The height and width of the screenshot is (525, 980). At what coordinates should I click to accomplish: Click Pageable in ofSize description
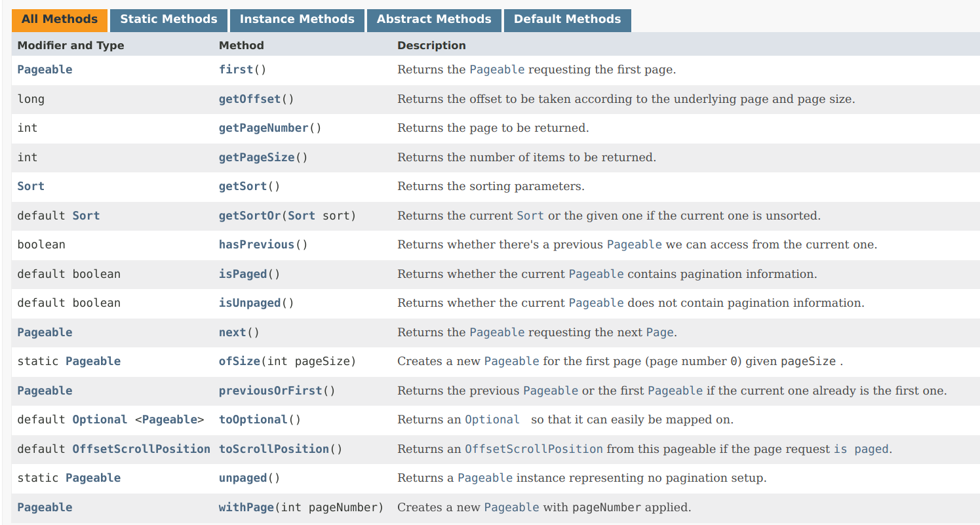tap(512, 361)
